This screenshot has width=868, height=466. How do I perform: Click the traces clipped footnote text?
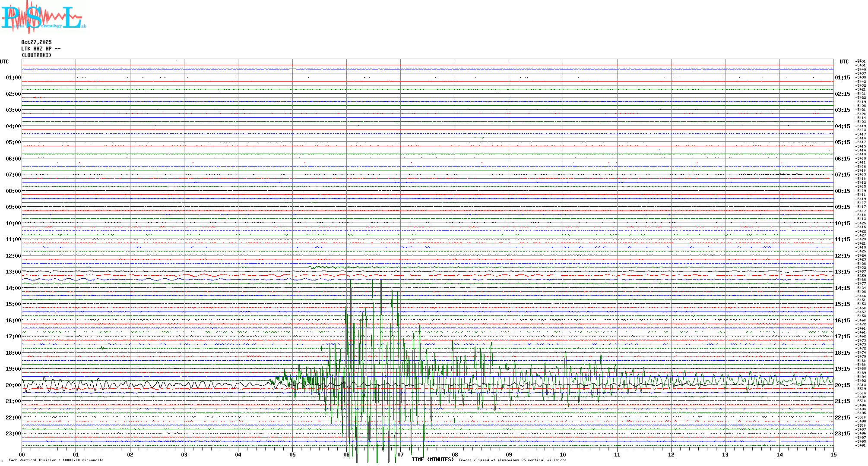coord(512,460)
